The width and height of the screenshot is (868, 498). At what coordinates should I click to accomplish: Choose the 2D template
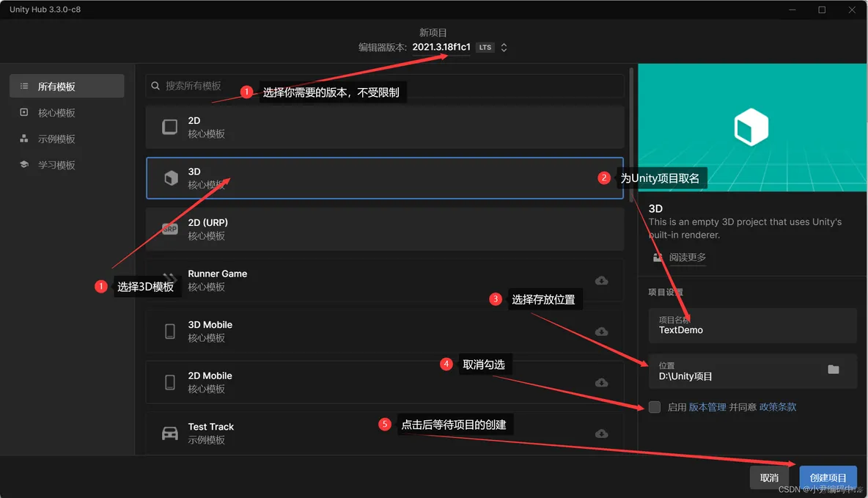(385, 127)
